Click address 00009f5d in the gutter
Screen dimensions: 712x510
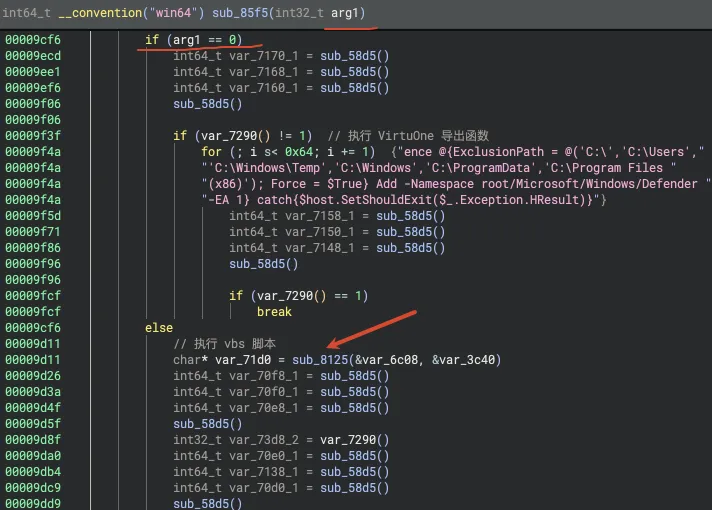point(33,216)
